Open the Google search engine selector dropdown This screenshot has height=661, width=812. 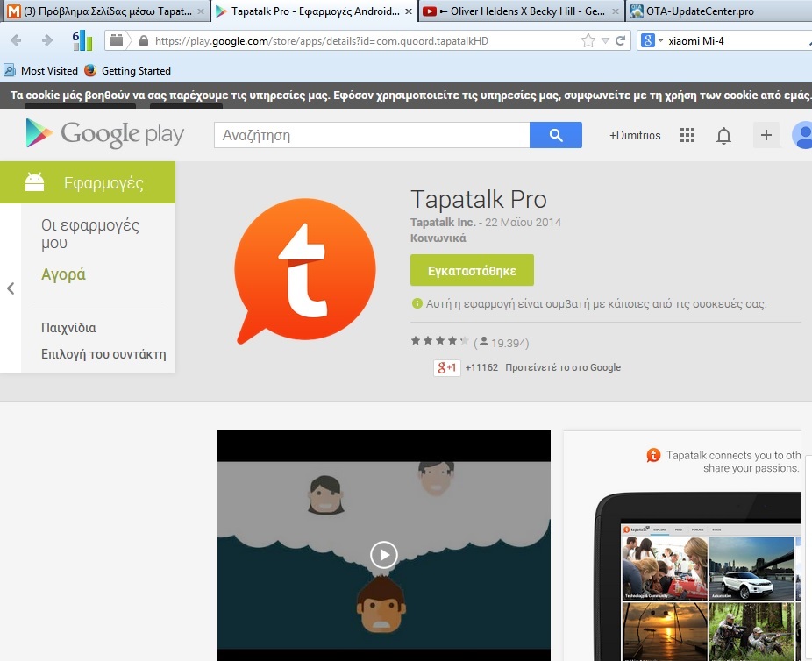point(652,40)
